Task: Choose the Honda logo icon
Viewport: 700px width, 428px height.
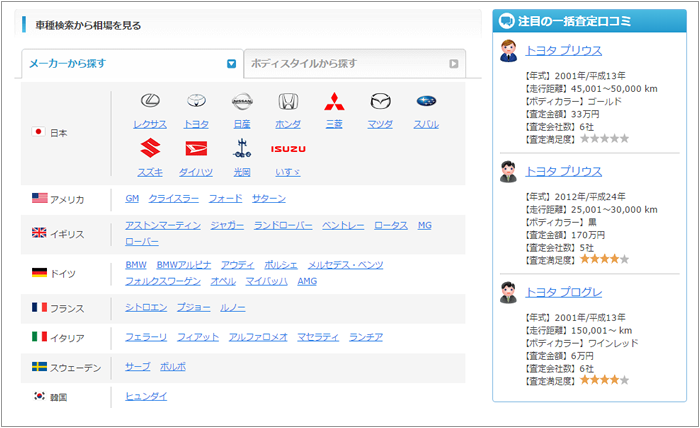Action: (288, 102)
